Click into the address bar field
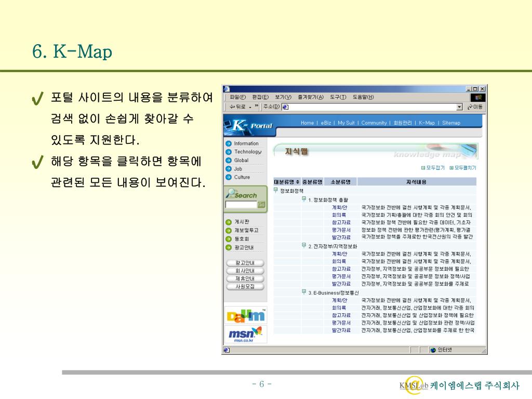 tap(372, 107)
